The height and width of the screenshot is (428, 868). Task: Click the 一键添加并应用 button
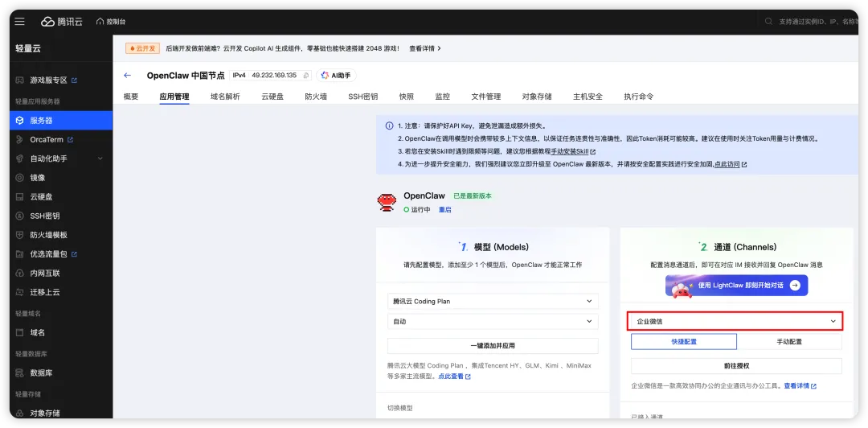click(x=493, y=345)
